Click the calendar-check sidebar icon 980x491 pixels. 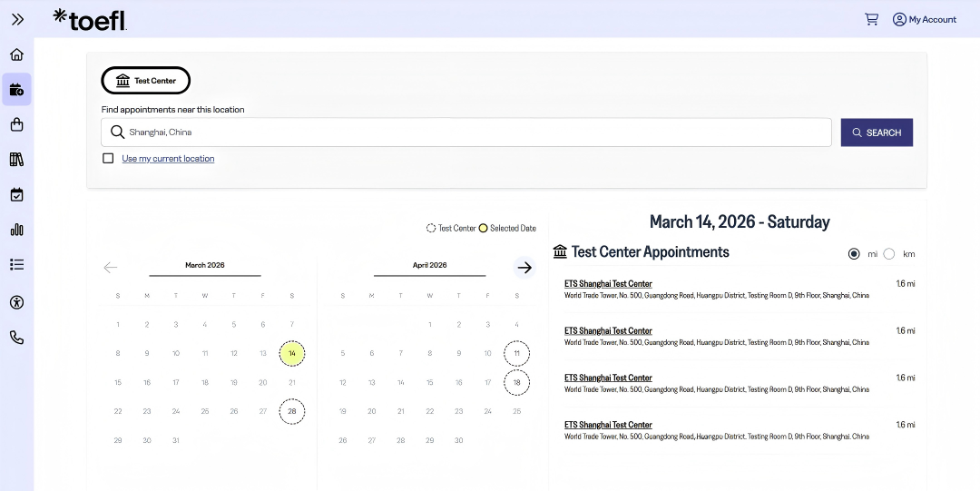coord(16,194)
